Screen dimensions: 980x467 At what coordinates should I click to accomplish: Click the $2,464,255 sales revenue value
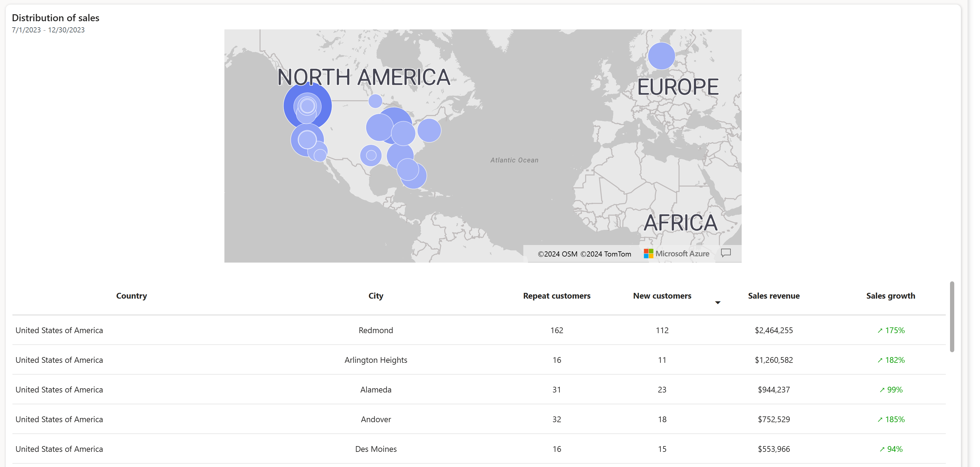click(773, 330)
